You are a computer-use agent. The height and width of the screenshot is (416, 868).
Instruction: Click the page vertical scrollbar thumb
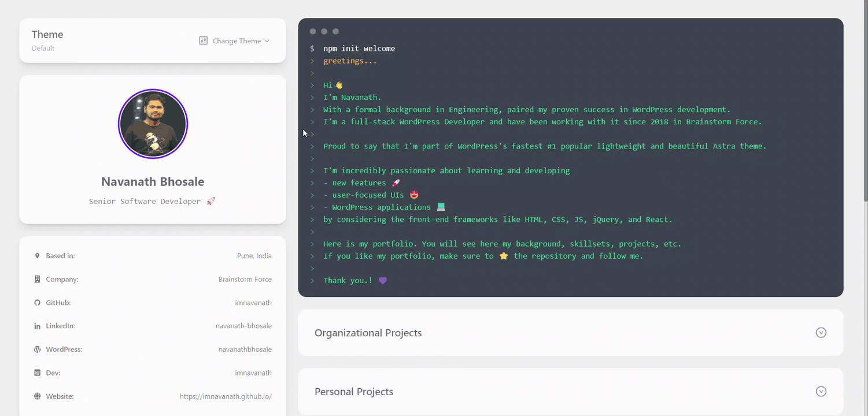pos(865,101)
